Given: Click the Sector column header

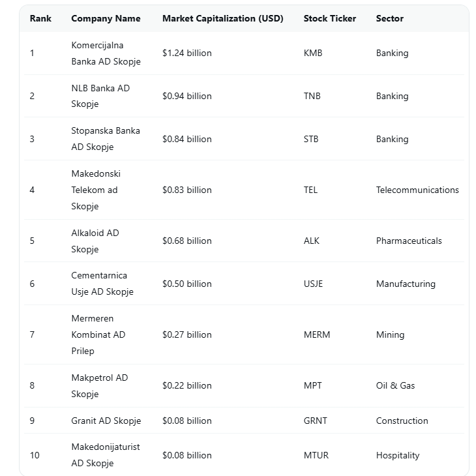Looking at the screenshot, I should coord(389,18).
